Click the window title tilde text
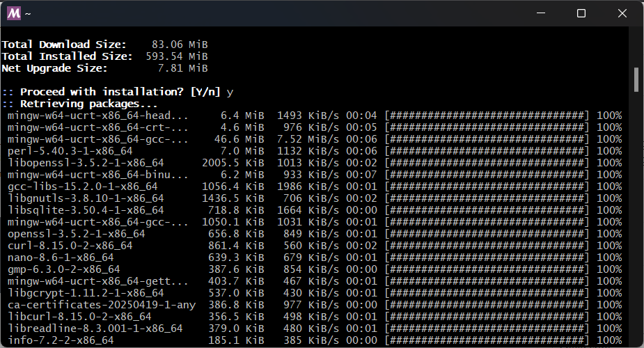 28,14
